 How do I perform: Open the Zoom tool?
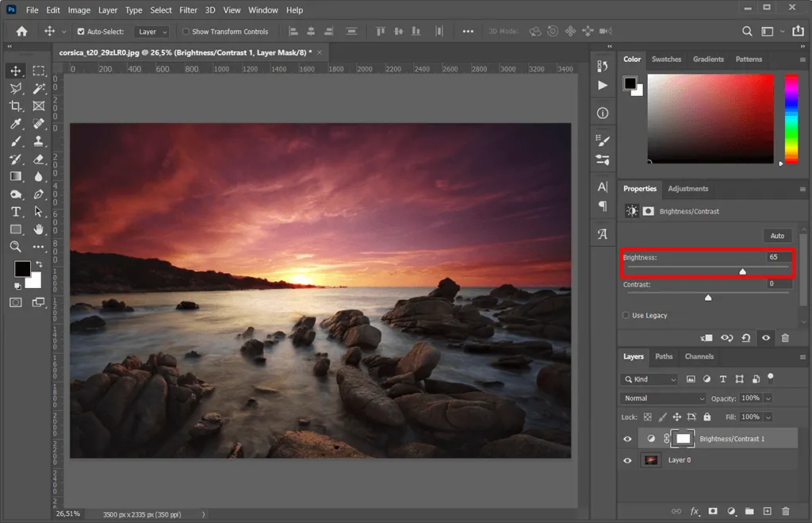pos(16,247)
